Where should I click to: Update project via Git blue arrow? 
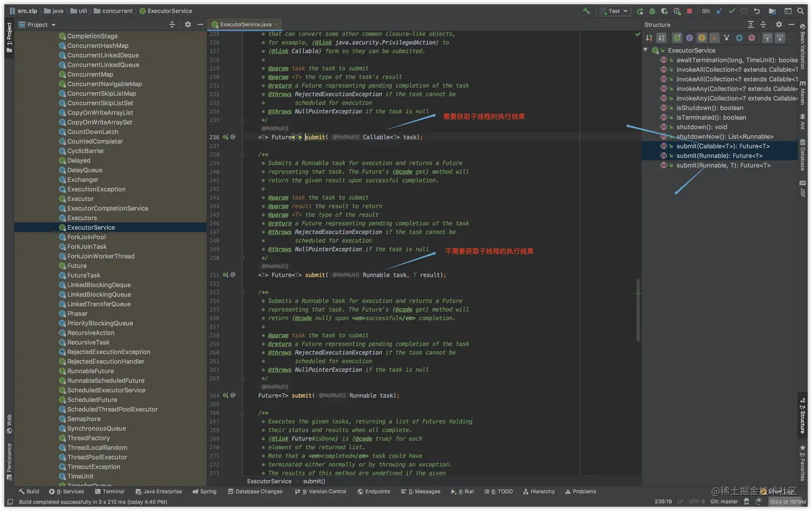point(719,11)
